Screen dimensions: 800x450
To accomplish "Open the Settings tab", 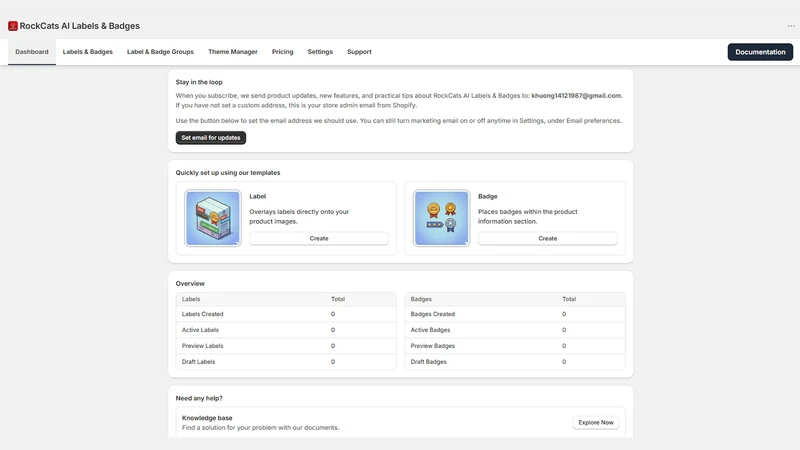I will click(x=320, y=52).
